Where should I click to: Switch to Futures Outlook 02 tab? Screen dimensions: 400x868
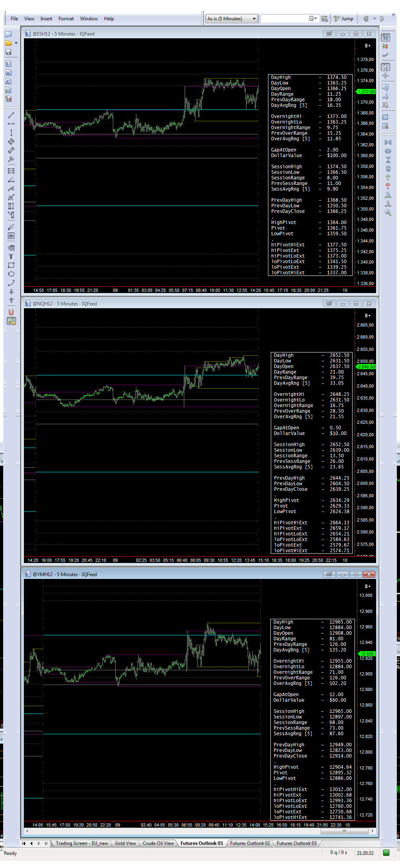(x=250, y=843)
